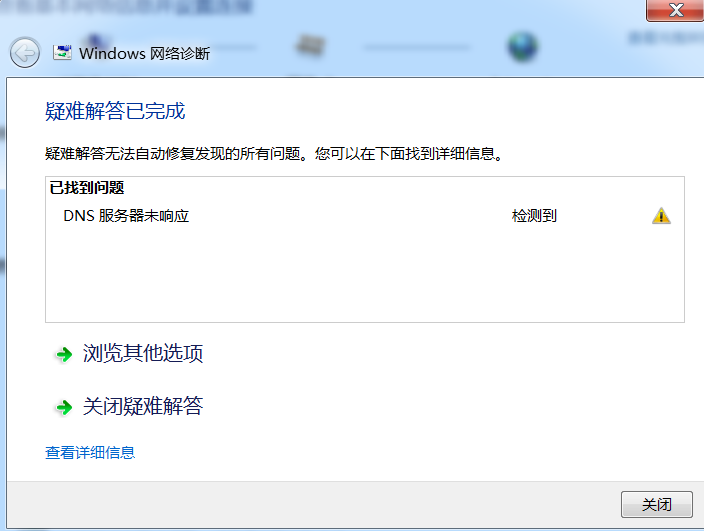This screenshot has width=704, height=531.
Task: Click the 检测到 status text
Action: click(534, 216)
